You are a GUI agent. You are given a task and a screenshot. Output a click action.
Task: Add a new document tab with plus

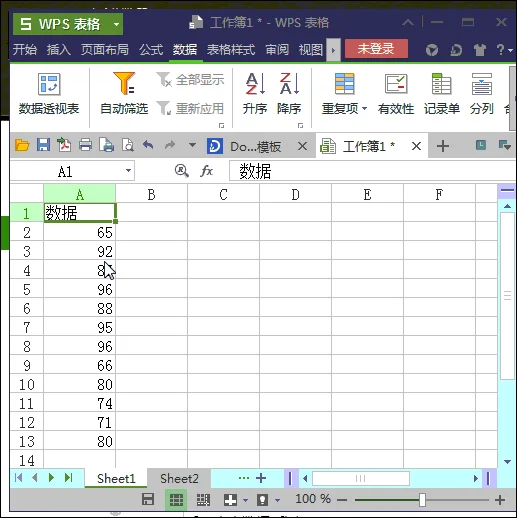(443, 146)
